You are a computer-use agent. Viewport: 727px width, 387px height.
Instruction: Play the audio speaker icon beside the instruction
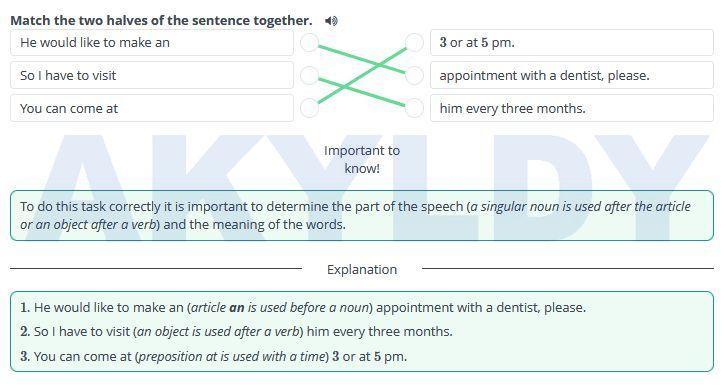tap(331, 21)
